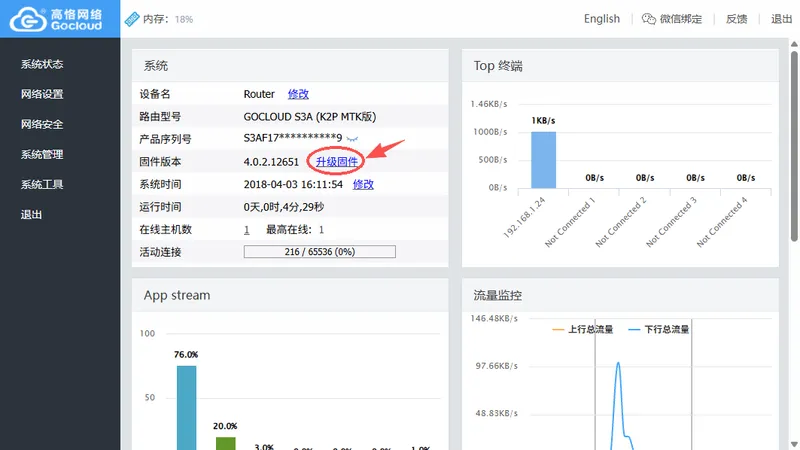This screenshot has height=450, width=800.
Task: Click uptime value 0天,0时,4分,29秒
Action: tap(284, 207)
